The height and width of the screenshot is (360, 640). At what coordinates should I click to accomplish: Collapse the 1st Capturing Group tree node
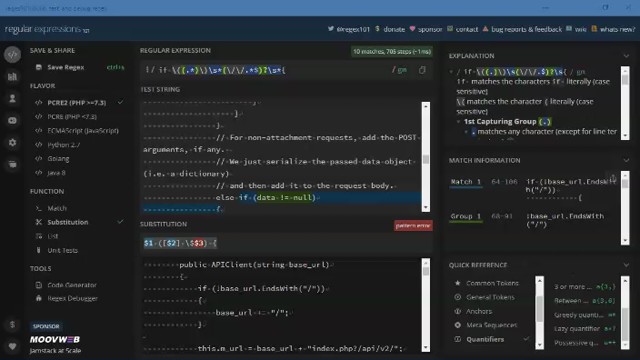point(458,122)
